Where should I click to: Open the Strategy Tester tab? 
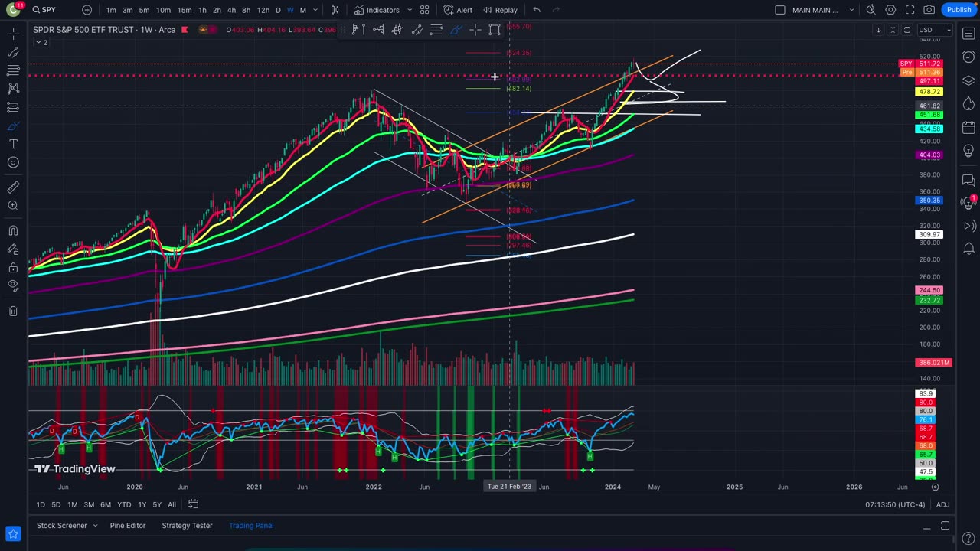[x=187, y=526]
